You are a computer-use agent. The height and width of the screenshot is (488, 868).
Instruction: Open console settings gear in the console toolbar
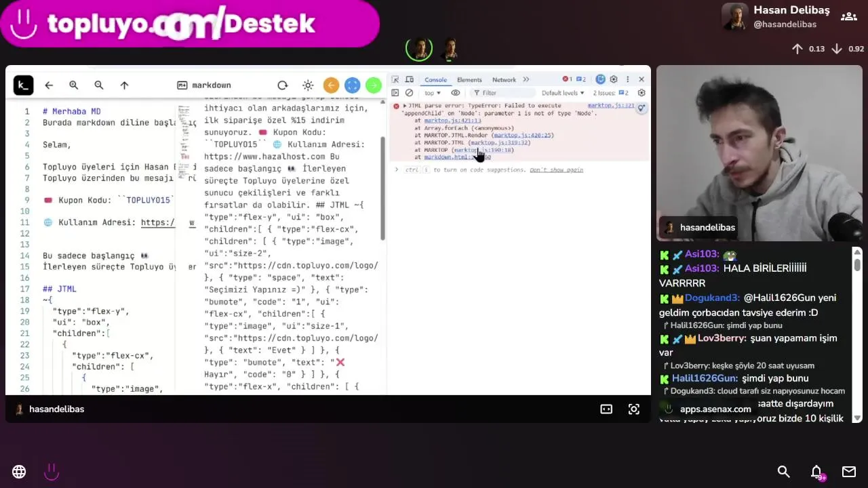[642, 93]
